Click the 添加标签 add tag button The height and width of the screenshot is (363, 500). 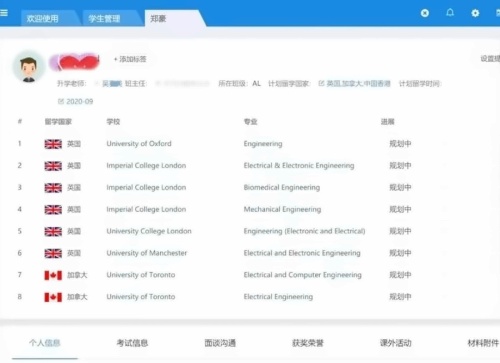coord(130,59)
